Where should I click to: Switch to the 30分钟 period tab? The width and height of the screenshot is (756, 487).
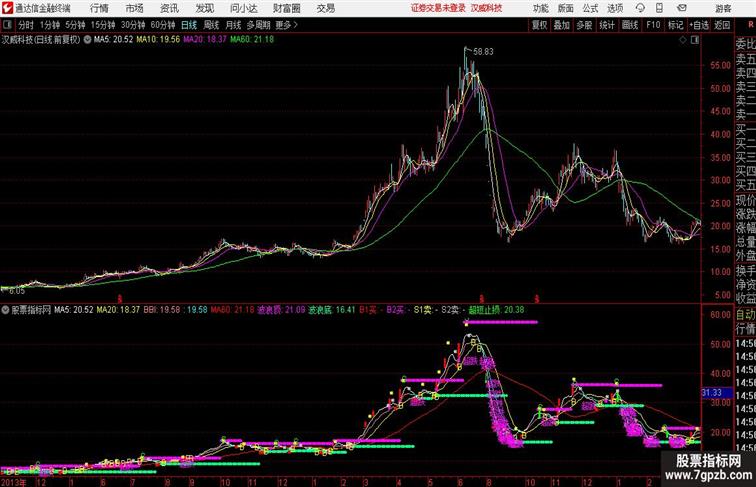[133, 25]
